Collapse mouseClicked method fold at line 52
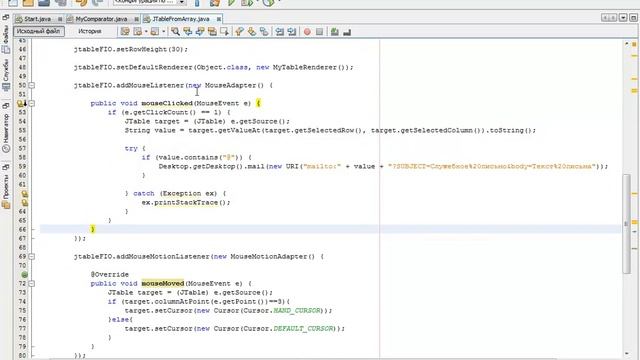The image size is (640, 360). pyautogui.click(x=31, y=103)
